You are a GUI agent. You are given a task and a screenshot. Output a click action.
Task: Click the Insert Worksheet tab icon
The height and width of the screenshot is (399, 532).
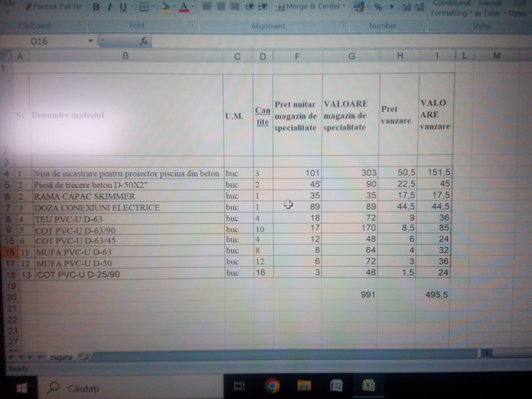(83, 356)
